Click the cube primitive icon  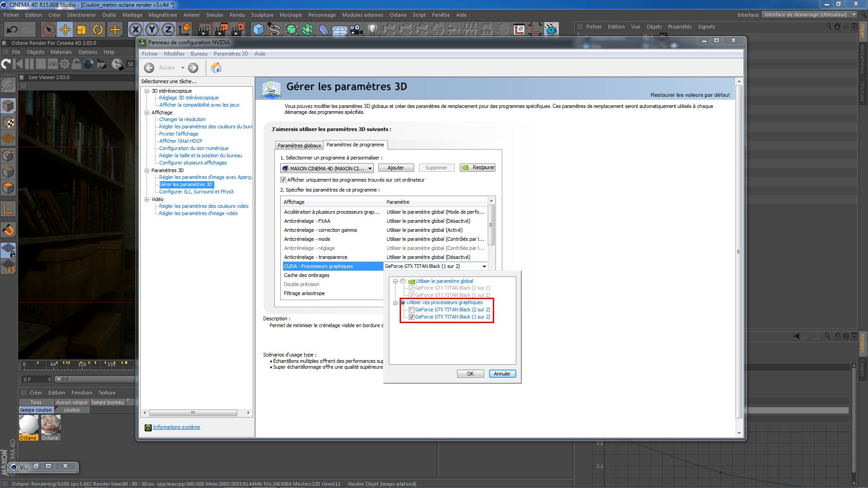[258, 30]
